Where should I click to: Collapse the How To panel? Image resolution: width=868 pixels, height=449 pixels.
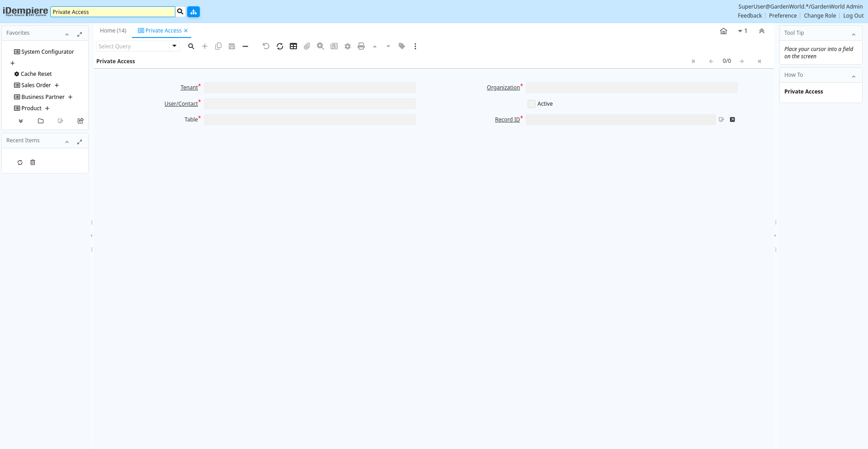click(854, 76)
